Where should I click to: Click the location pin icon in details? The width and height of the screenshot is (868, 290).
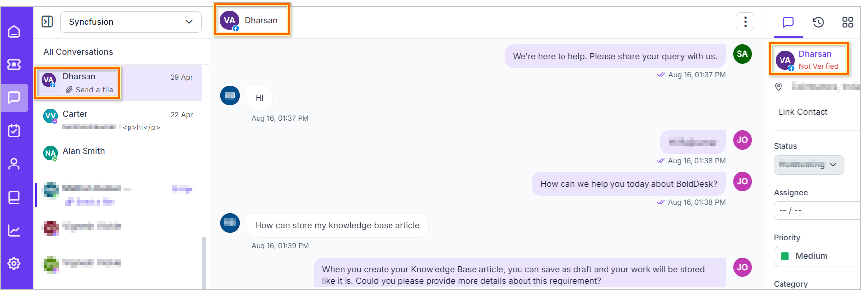pos(779,87)
